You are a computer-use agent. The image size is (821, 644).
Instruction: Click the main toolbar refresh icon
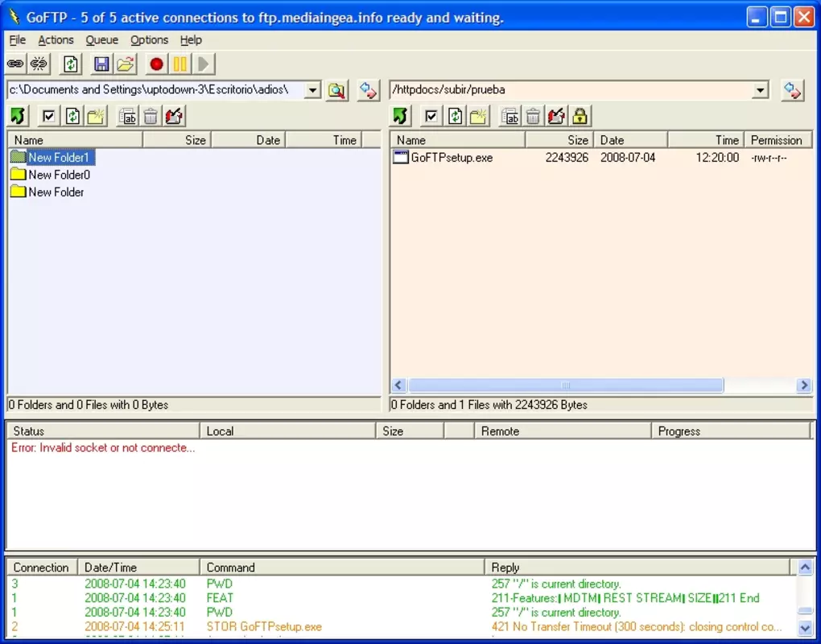[71, 64]
